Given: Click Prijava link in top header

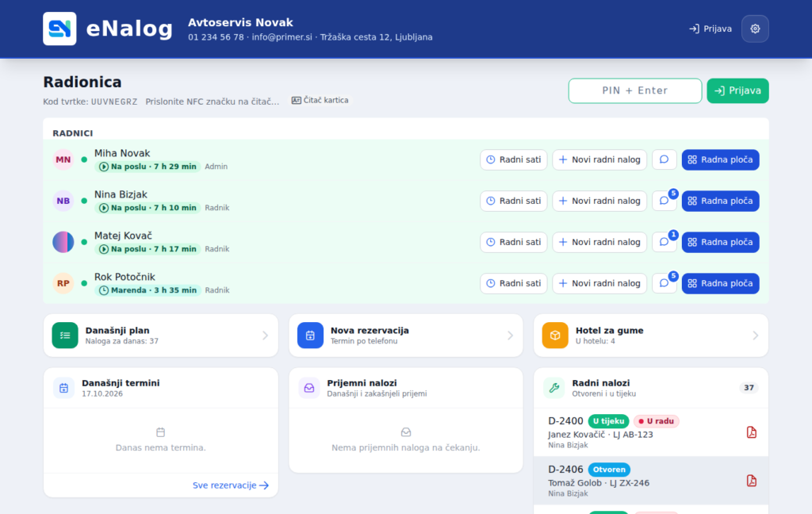Looking at the screenshot, I should pyautogui.click(x=710, y=29).
